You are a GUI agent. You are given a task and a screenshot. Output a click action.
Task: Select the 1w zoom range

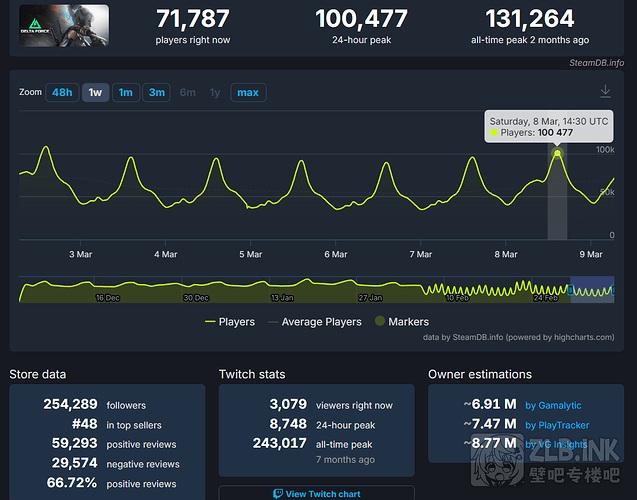click(x=95, y=93)
